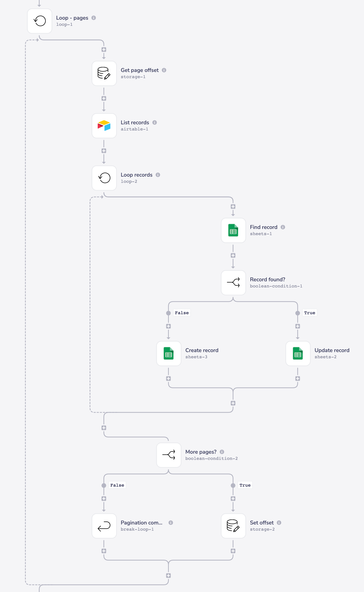
Task: Select the Get page offset storage icon
Action: click(104, 74)
